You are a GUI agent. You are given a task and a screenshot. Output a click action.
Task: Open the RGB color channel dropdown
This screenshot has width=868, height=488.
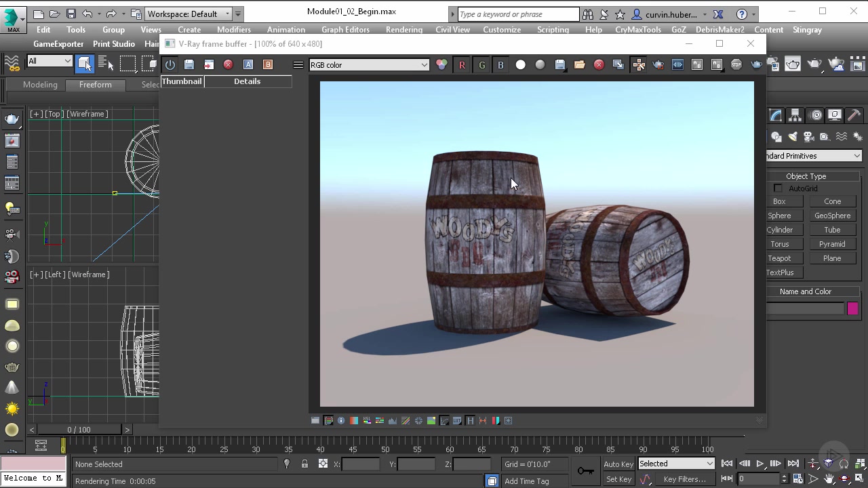(x=369, y=64)
